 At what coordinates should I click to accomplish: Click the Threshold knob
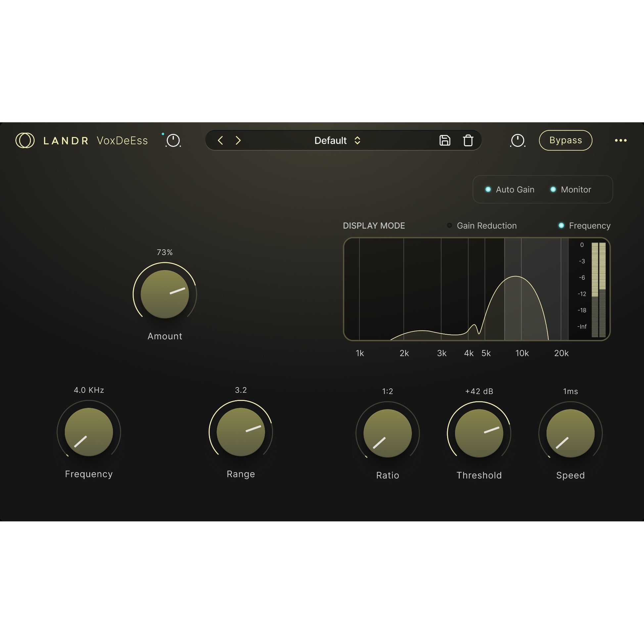(479, 433)
